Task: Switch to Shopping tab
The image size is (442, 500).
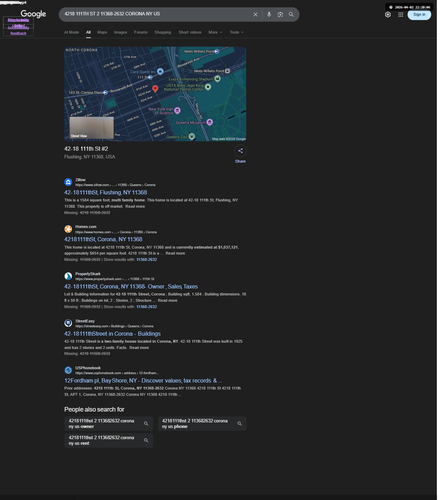Action: 163,32
